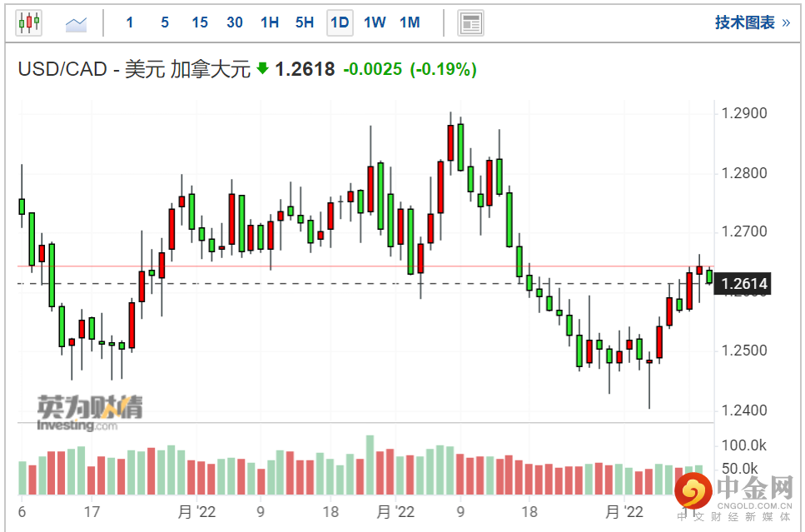This screenshot has height=532, width=805.
Task: Open the 技术图表 link
Action: 744,22
